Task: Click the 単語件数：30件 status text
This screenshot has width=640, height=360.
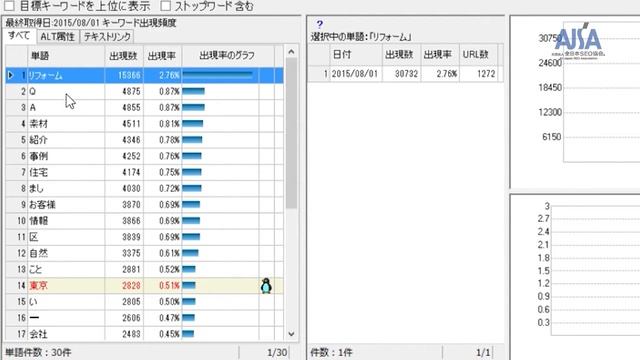Action: pos(38,352)
